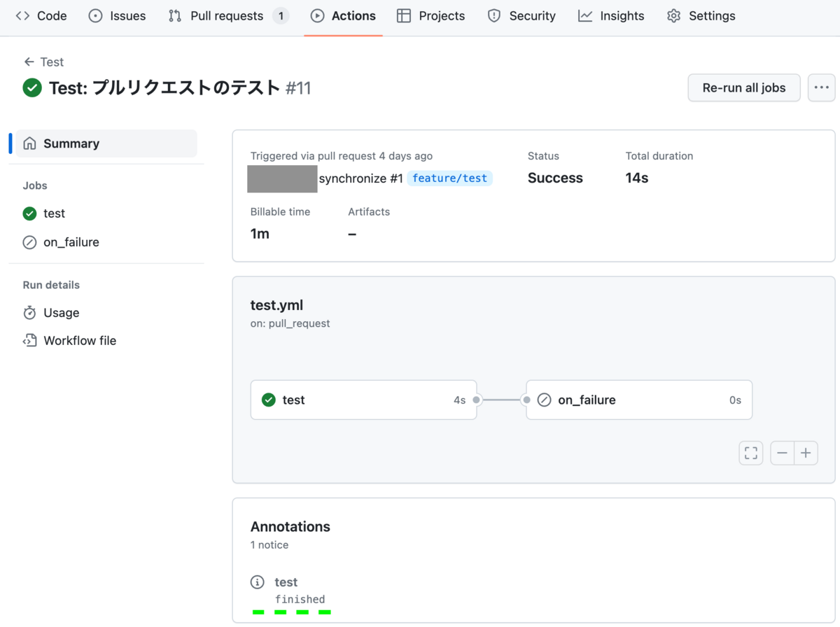This screenshot has height=627, width=840.
Task: Open the ellipsis options menu
Action: pyautogui.click(x=821, y=87)
